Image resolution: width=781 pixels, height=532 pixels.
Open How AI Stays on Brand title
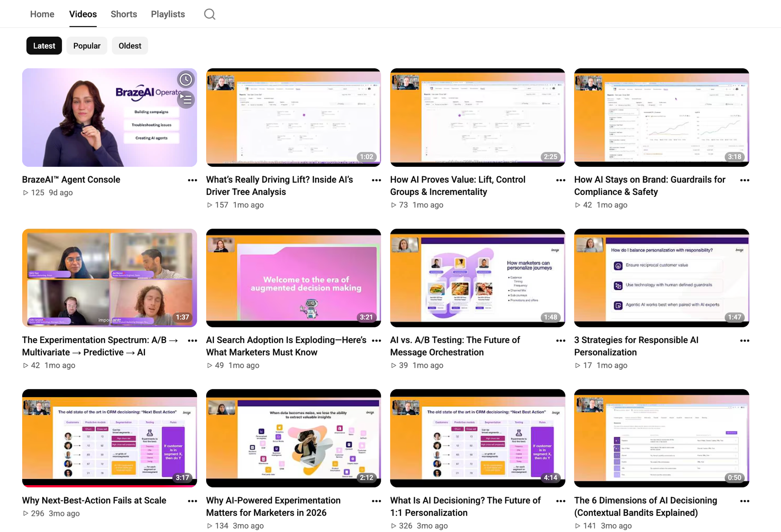pos(650,186)
